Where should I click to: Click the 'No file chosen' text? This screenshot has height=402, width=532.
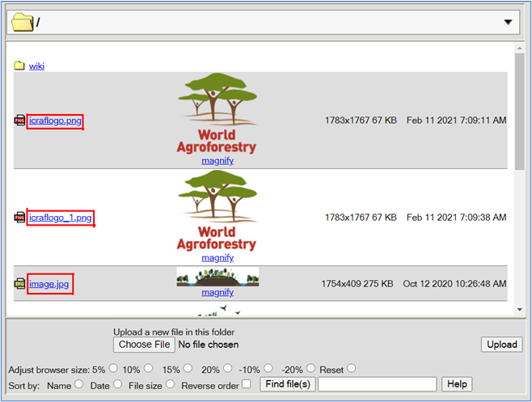(x=209, y=345)
